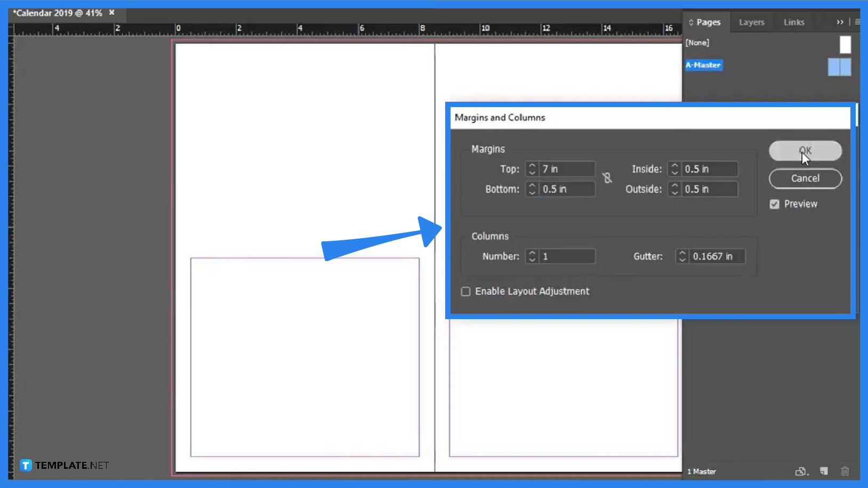
Task: Uncheck the Preview checkbox
Action: (x=775, y=204)
